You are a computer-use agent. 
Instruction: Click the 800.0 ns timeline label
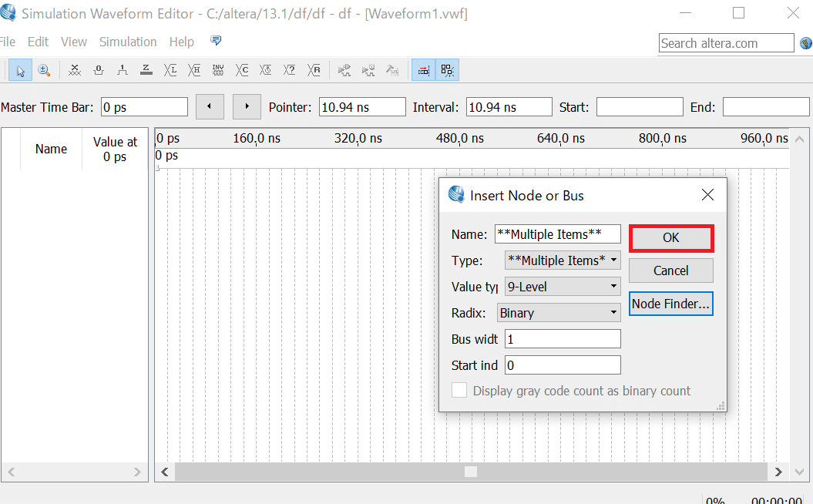pyautogui.click(x=662, y=139)
